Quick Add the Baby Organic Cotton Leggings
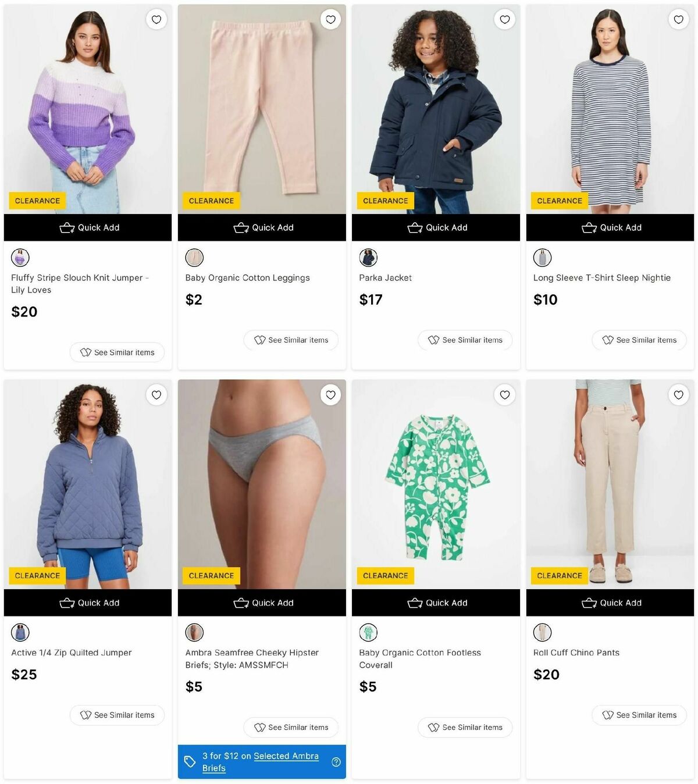Image resolution: width=698 pixels, height=784 pixels. tap(262, 227)
